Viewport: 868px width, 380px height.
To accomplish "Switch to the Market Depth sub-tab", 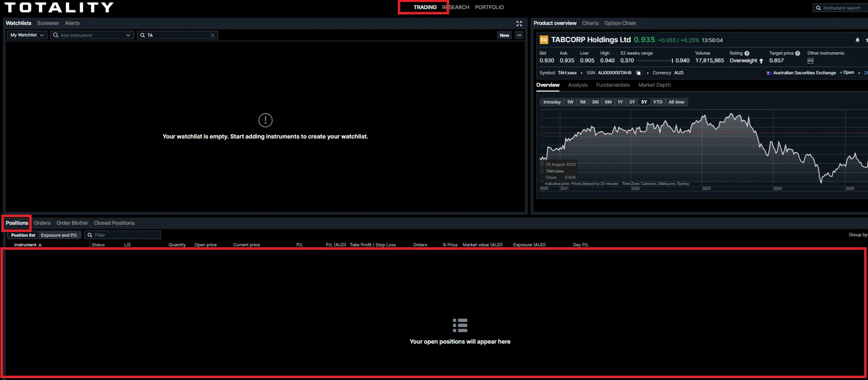I will tap(655, 85).
